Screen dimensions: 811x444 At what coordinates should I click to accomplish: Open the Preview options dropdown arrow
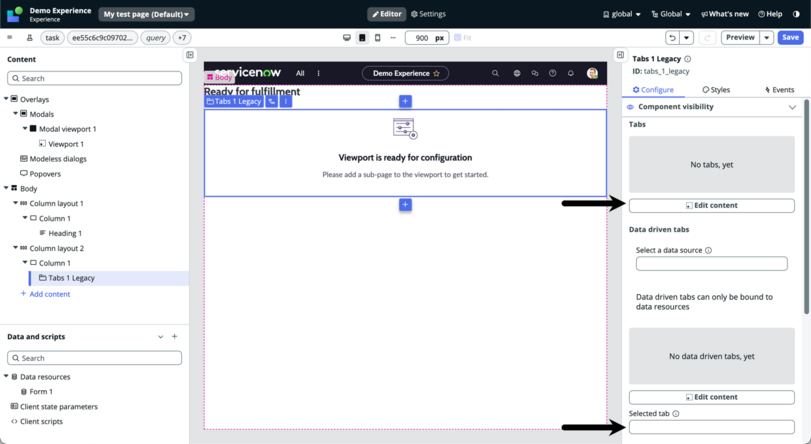[767, 37]
